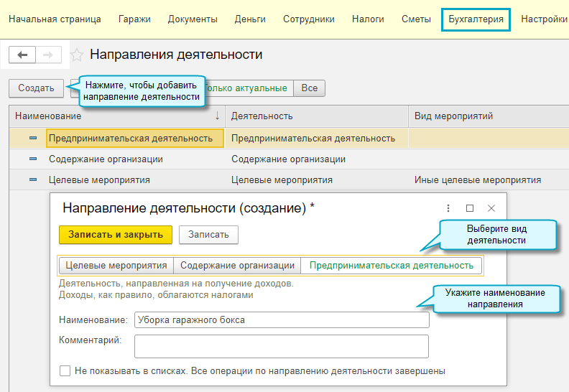
Task: Click the Создать button
Action: click(x=36, y=88)
